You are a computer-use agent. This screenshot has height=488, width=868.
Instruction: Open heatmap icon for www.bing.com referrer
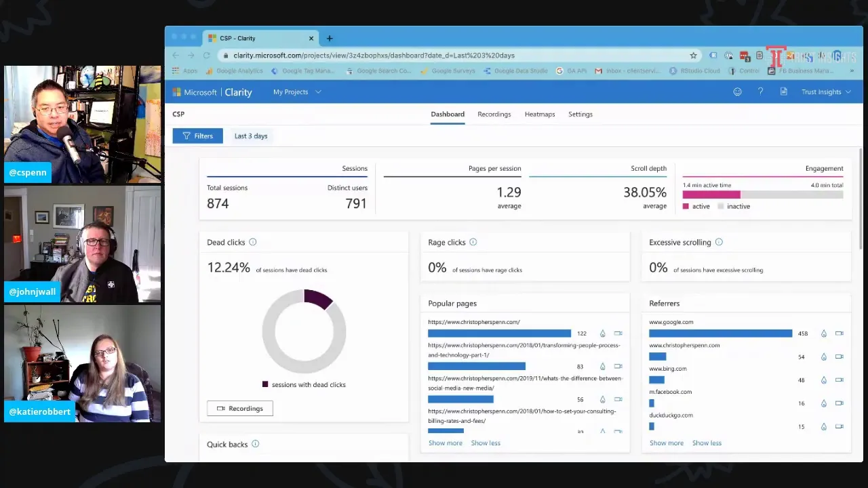tap(823, 380)
